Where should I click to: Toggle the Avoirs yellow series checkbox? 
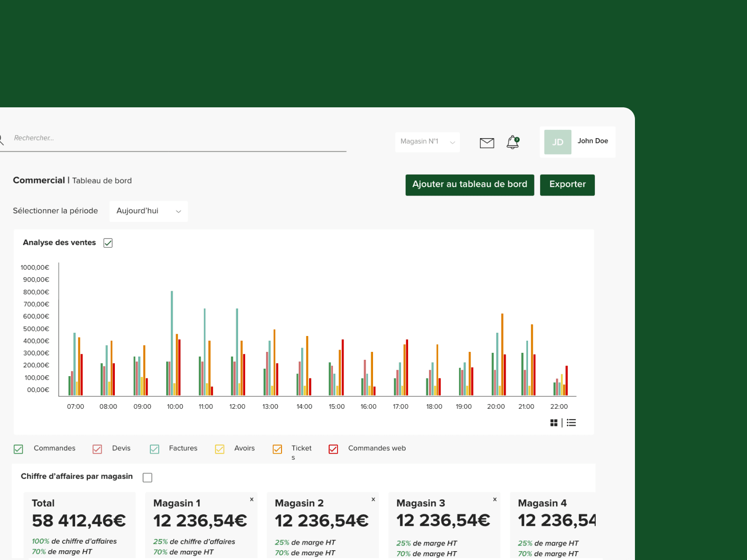tap(219, 449)
